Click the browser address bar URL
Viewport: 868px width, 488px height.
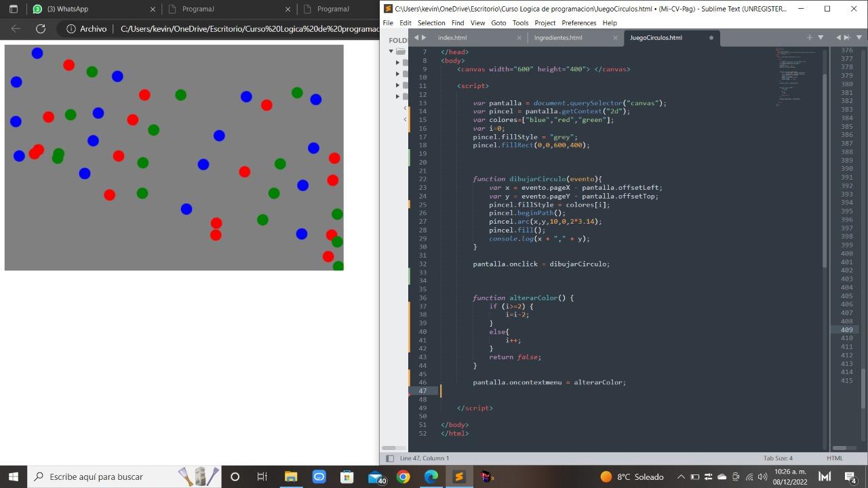coord(250,29)
